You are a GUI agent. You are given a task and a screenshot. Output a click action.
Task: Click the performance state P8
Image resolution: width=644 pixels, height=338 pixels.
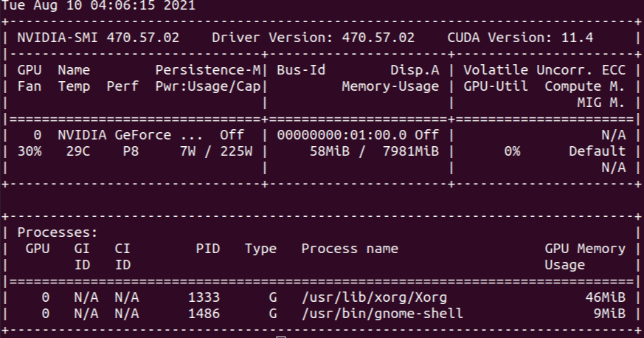tap(131, 151)
